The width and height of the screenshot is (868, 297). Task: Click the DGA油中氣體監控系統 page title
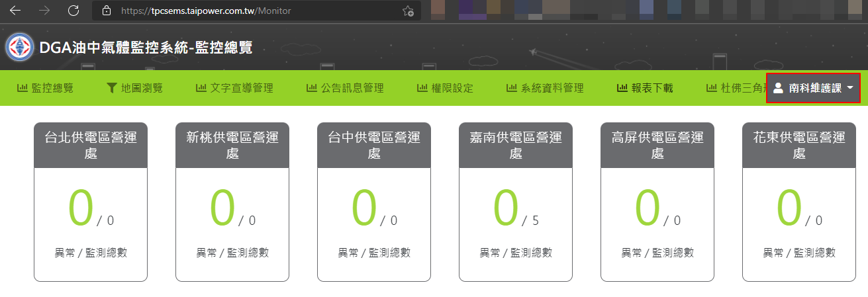pyautogui.click(x=146, y=48)
